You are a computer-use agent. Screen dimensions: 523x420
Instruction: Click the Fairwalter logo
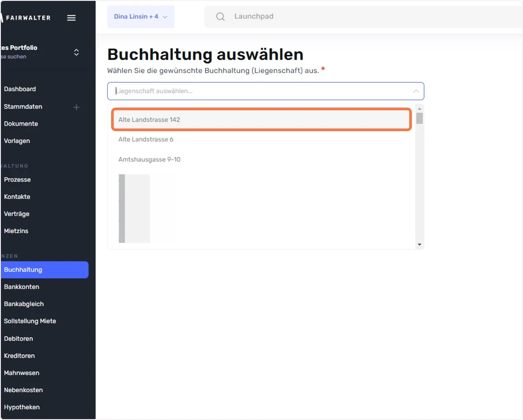click(x=25, y=18)
